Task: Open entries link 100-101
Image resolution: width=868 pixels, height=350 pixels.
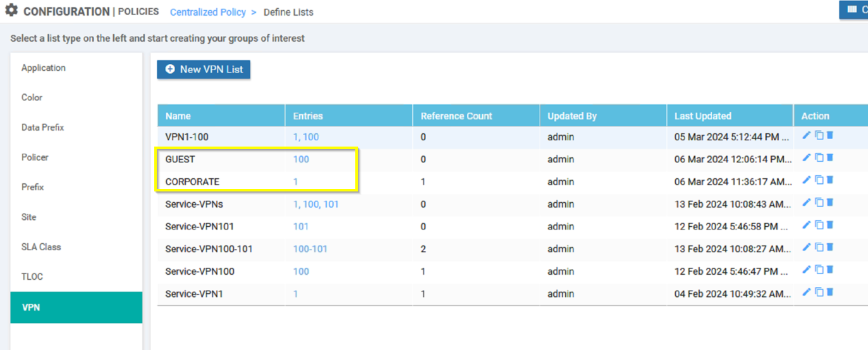Action: click(x=310, y=249)
